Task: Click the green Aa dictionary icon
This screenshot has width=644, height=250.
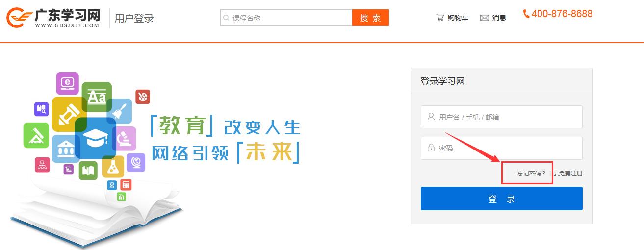Action: [x=97, y=97]
